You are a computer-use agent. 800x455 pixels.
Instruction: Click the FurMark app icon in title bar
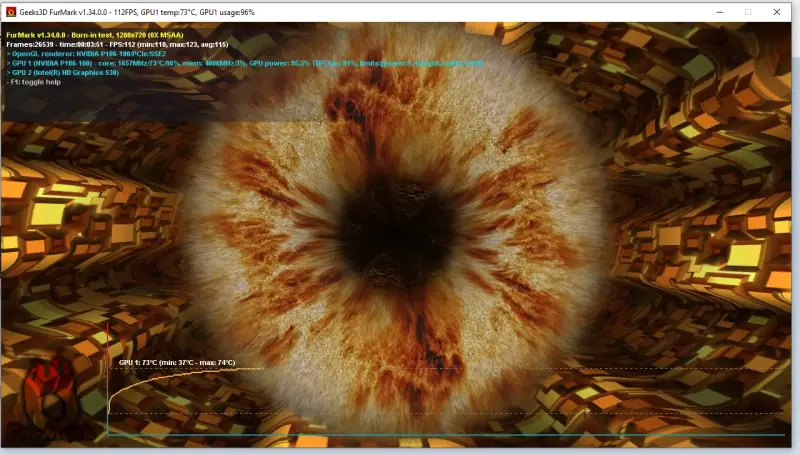[x=9, y=11]
